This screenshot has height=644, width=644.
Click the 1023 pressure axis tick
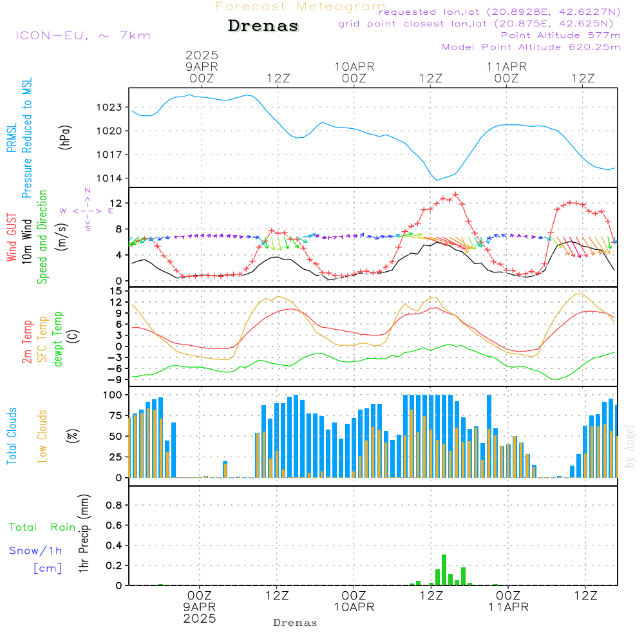tap(109, 108)
